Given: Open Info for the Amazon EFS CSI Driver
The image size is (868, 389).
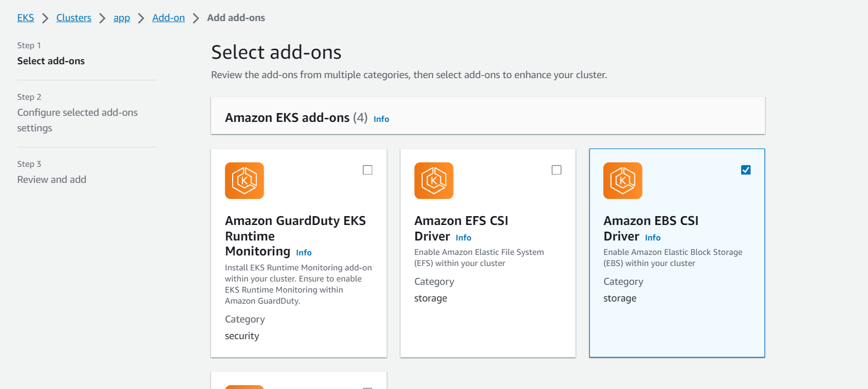Looking at the screenshot, I should point(464,237).
